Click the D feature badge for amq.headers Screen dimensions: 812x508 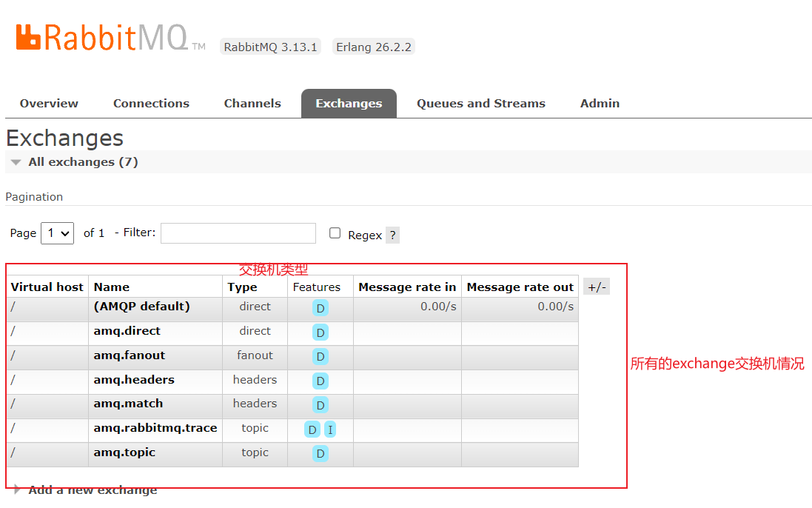point(321,381)
